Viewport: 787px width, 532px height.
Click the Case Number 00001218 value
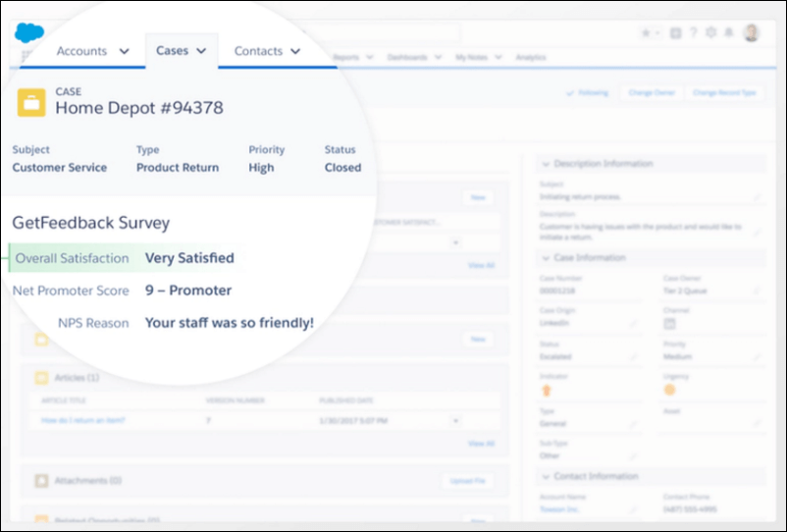point(557,291)
